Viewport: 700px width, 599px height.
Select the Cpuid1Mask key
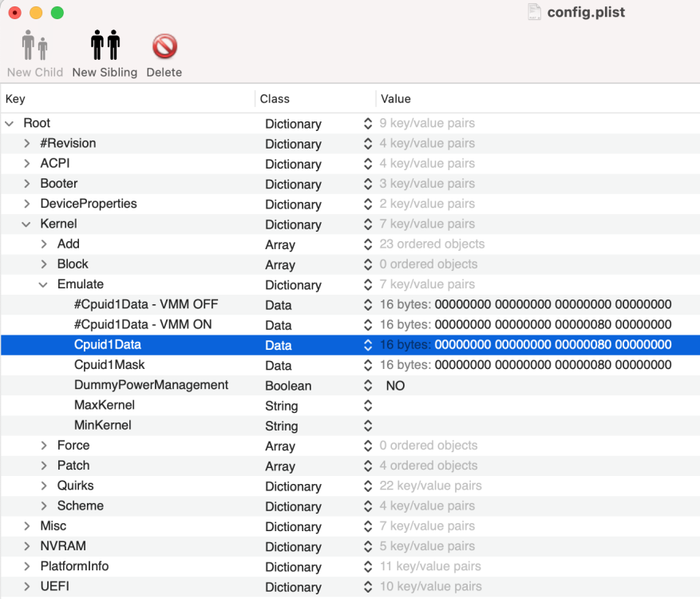pyautogui.click(x=109, y=364)
